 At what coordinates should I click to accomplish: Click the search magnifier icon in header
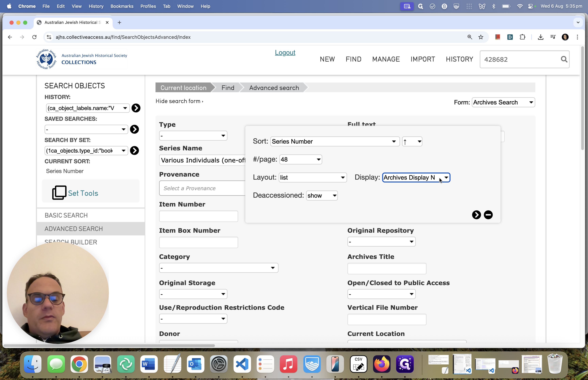(x=564, y=59)
